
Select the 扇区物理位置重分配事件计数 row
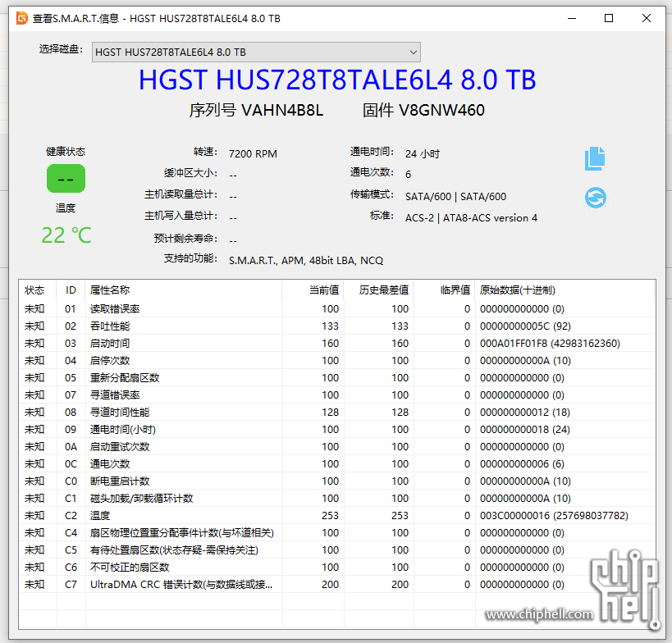click(x=337, y=533)
